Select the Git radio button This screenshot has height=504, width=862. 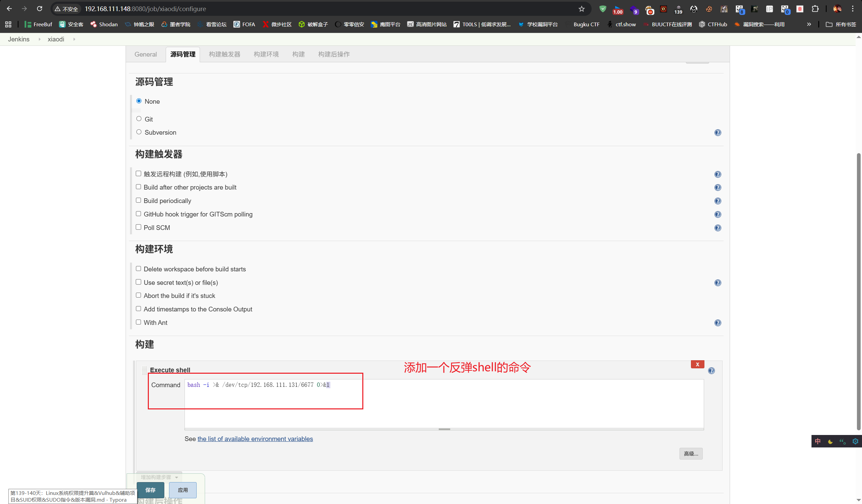139,119
